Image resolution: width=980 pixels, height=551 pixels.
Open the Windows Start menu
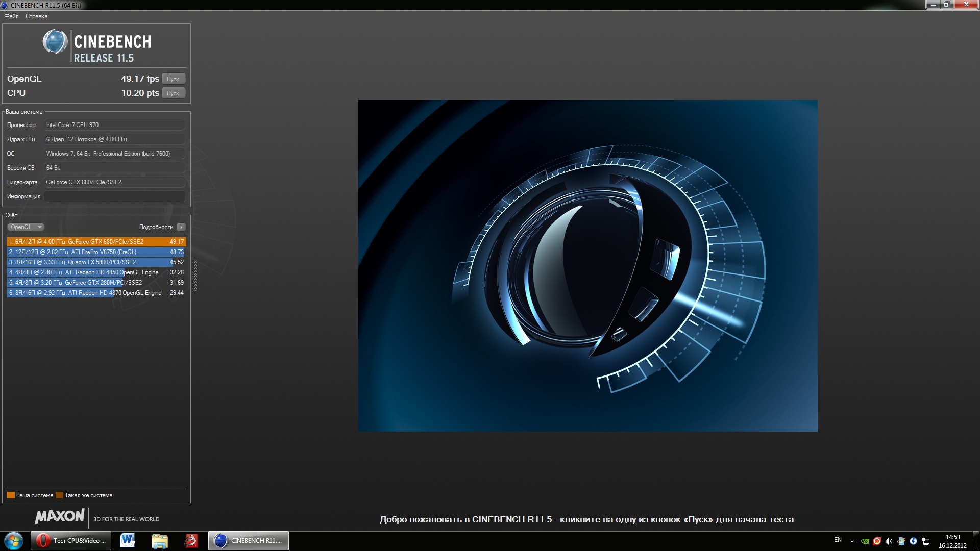(x=14, y=541)
